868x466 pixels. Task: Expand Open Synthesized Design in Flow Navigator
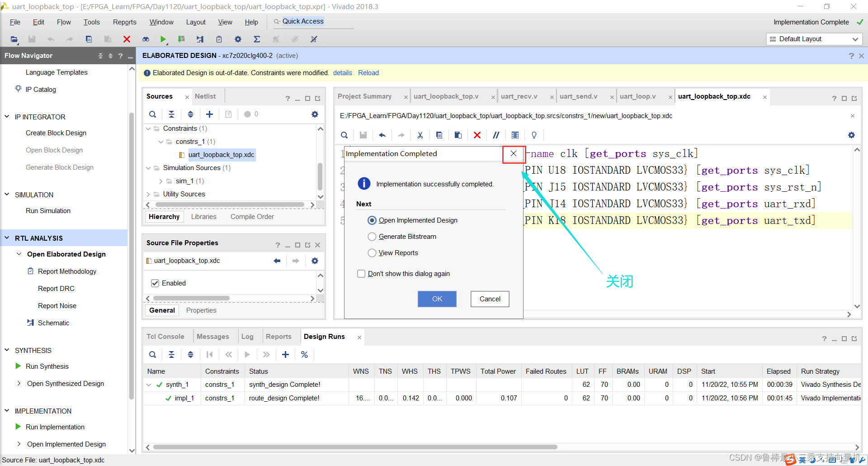point(19,383)
